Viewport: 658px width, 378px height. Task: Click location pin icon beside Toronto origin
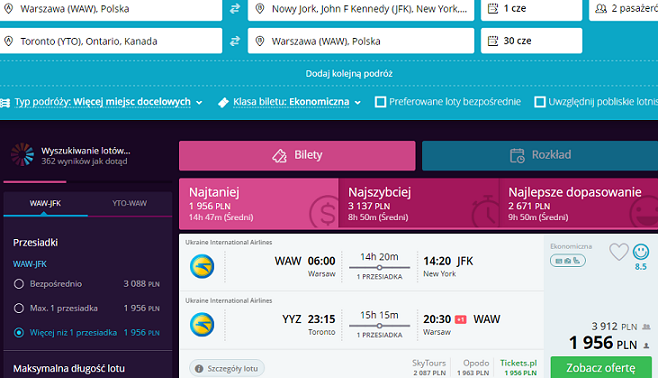(8, 41)
